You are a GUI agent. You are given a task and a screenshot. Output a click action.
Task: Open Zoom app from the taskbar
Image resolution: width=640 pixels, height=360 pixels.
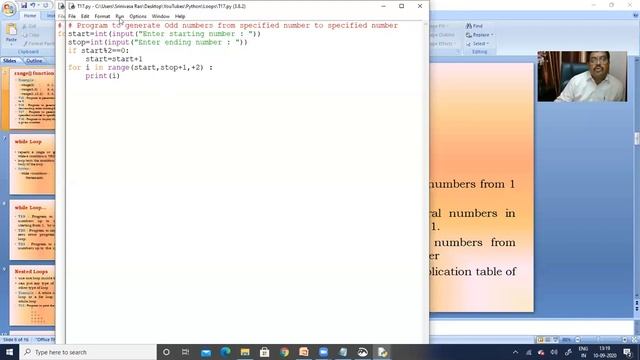pyautogui.click(x=323, y=352)
